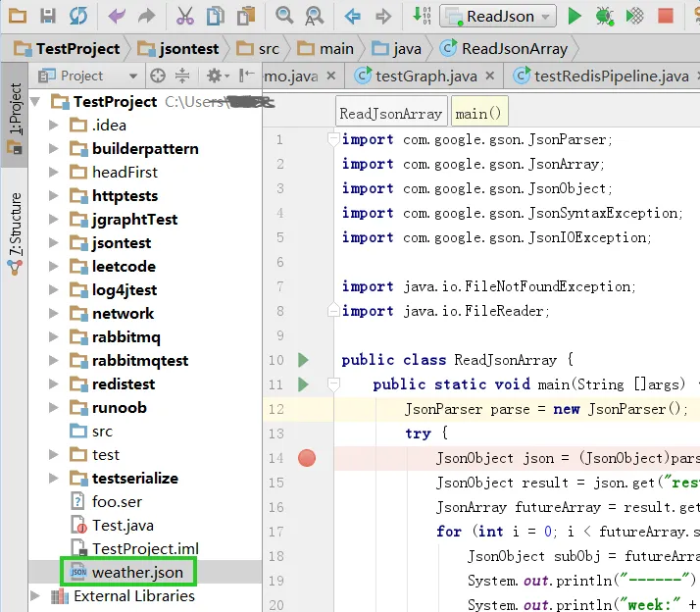700x612 pixels.
Task: Open Find with the magnifier icon
Action: [x=284, y=16]
